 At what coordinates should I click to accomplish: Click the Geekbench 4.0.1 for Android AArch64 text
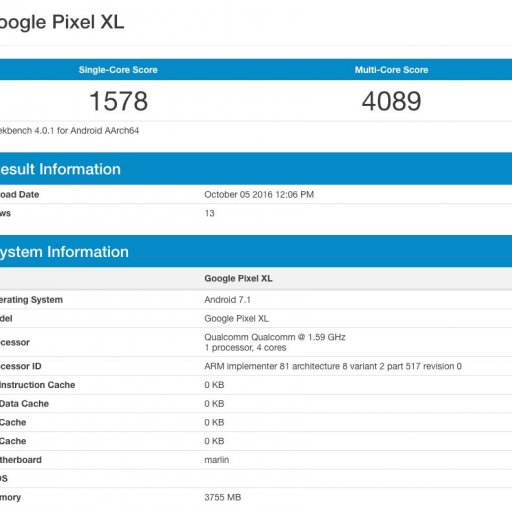click(x=69, y=131)
